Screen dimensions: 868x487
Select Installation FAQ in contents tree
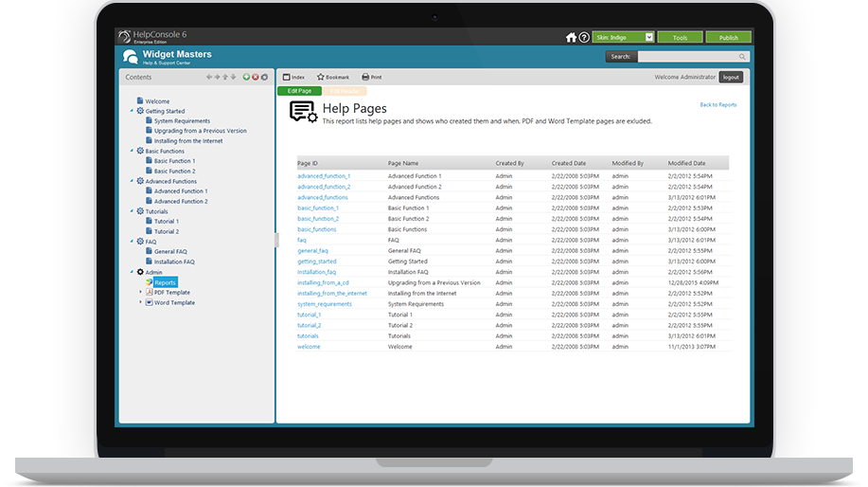[x=174, y=262]
